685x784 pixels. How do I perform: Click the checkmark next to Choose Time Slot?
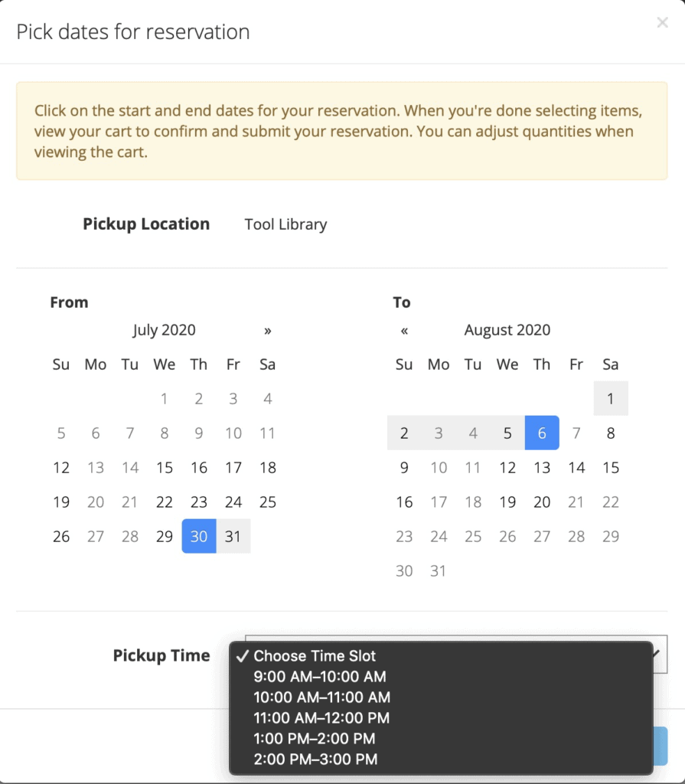point(243,655)
